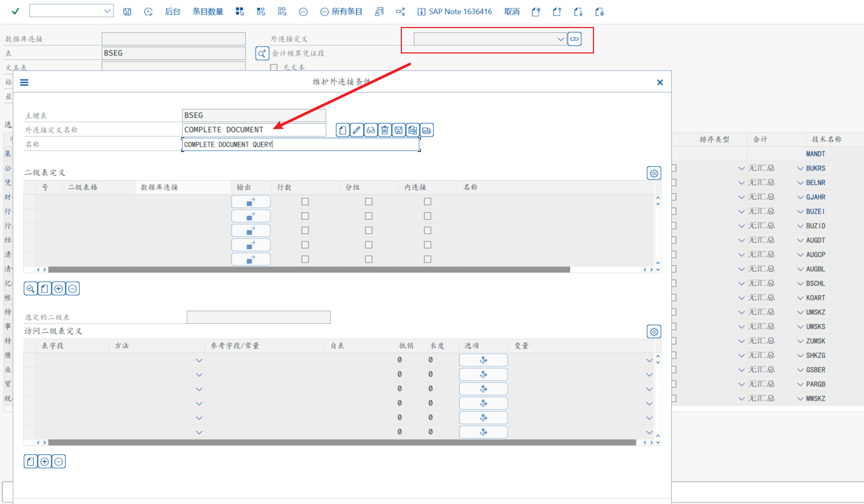864x504 pixels.
Task: Click the circled-plus add row icon below 访问二级表定义 table
Action: click(x=44, y=462)
